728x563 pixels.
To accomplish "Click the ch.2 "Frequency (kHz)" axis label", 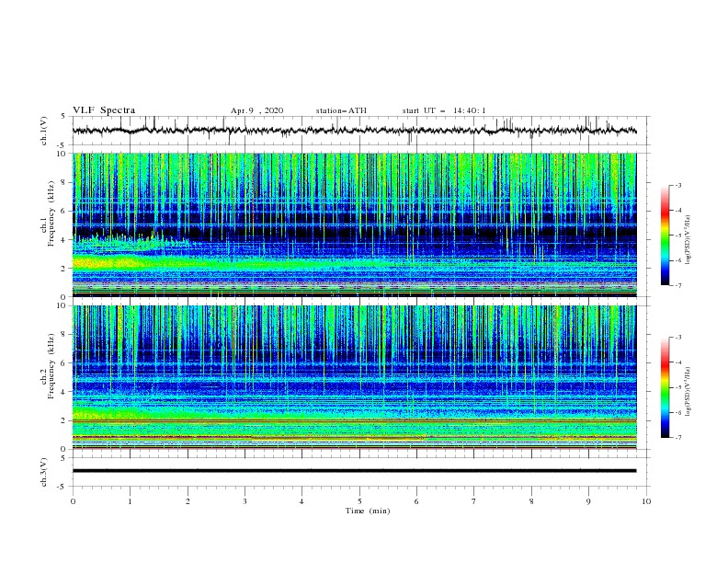I will (x=51, y=365).
